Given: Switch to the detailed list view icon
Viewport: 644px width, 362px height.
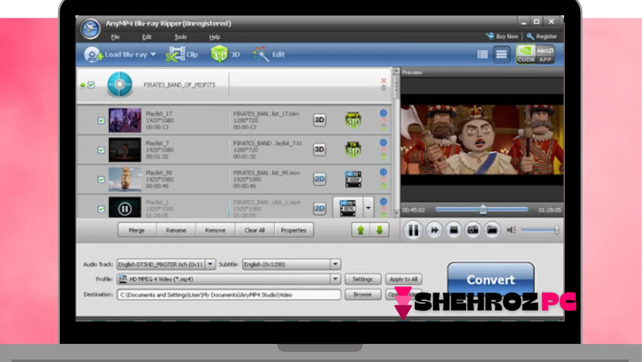Looking at the screenshot, I should pyautogui.click(x=501, y=54).
